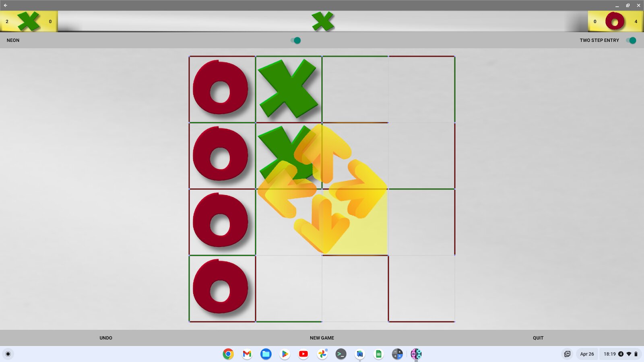Image resolution: width=644 pixels, height=362 pixels.
Task: Open the screen capture tray icon
Action: [568, 354]
